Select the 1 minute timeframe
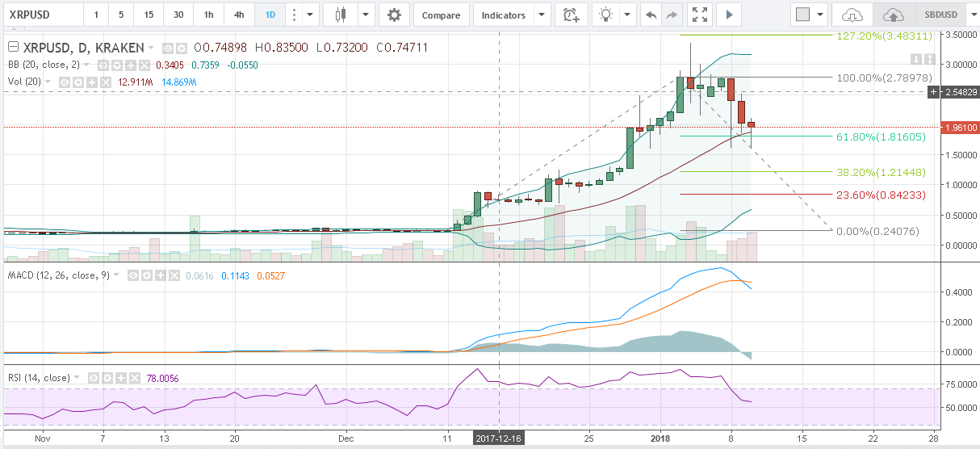The width and height of the screenshot is (980, 449). 96,15
